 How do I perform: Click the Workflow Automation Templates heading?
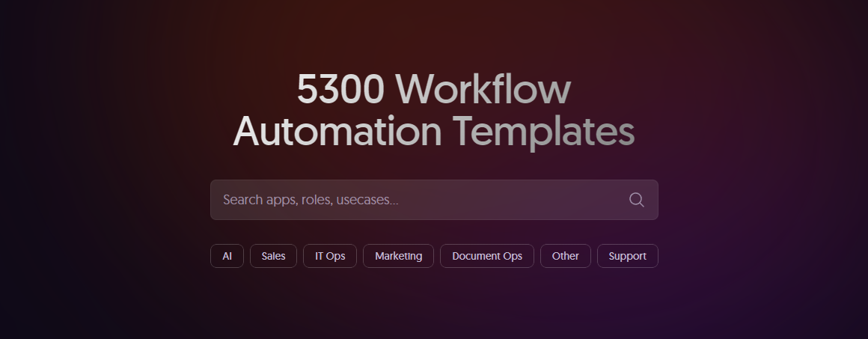coord(434,110)
